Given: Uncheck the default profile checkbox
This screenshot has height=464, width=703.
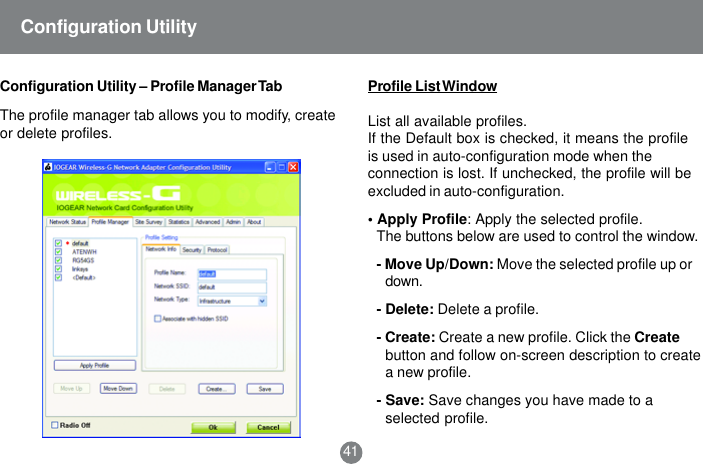Looking at the screenshot, I should point(58,243).
